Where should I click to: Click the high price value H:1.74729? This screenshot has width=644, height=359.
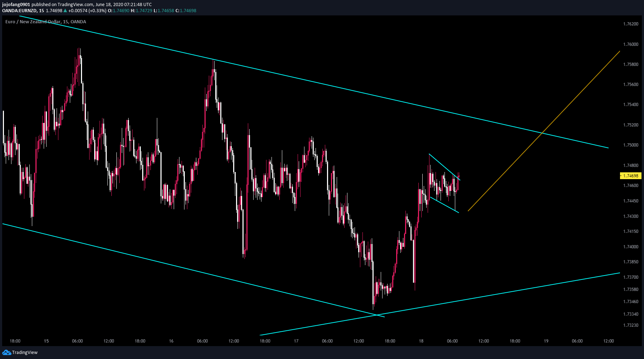click(141, 11)
